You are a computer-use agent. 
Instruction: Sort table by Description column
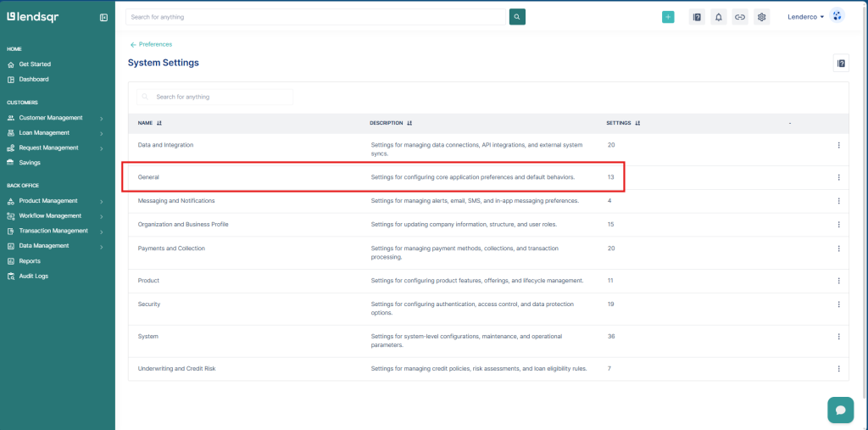[x=409, y=123]
